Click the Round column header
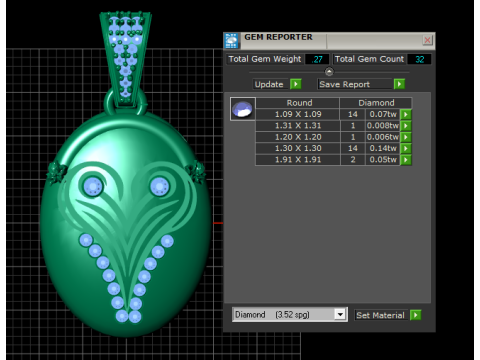Screen dimensions: 480x360 (299, 103)
